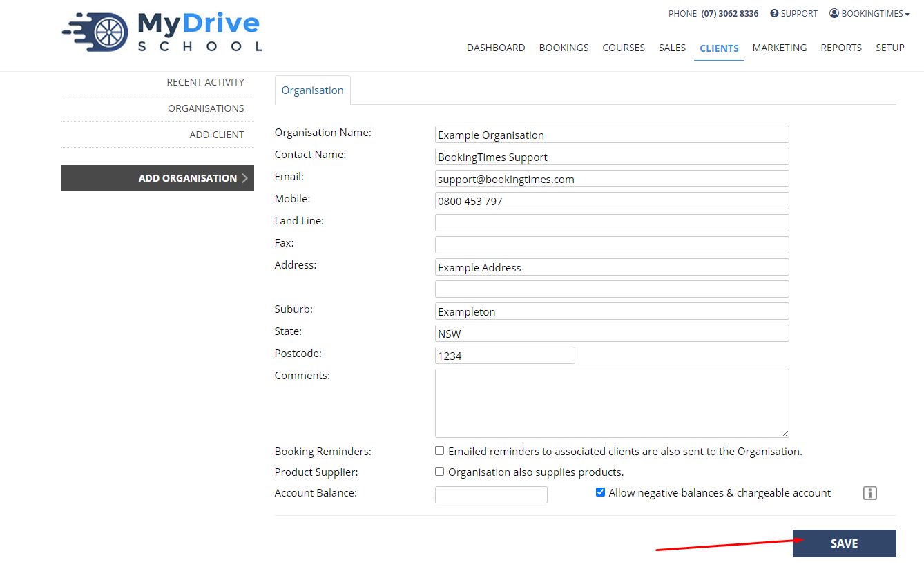Click the Mobile number field
Screen dimensions: 924x578
(x=612, y=201)
